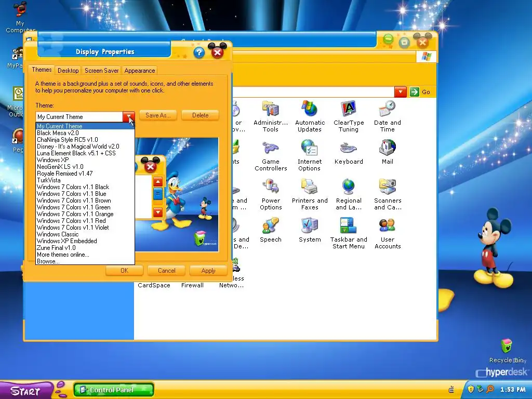The height and width of the screenshot is (399, 532).
Task: Switch to the Desktop tab
Action: [x=68, y=71]
